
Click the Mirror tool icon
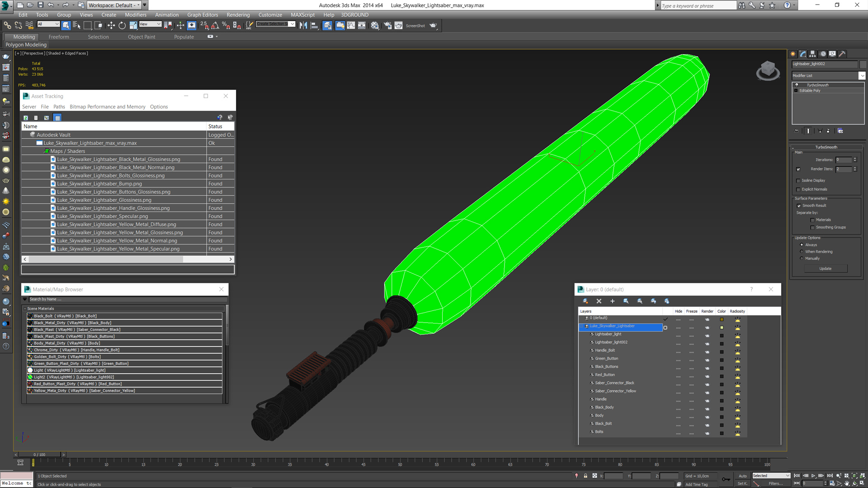point(303,26)
